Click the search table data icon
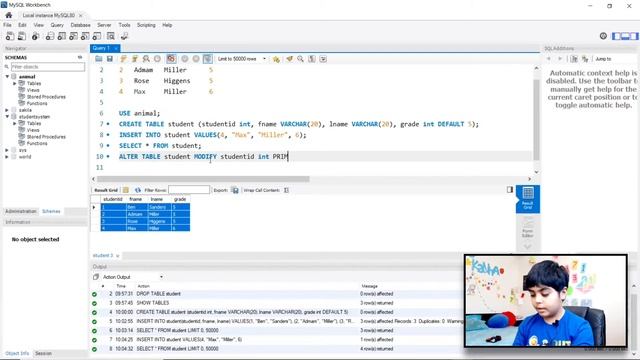The height and width of the screenshot is (360, 640). [x=111, y=36]
